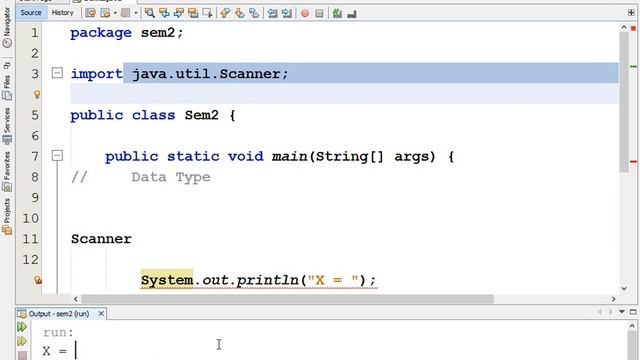Toggle Bookmark icon in editor toolbar
The width and height of the screenshot is (640, 360).
(x=254, y=13)
